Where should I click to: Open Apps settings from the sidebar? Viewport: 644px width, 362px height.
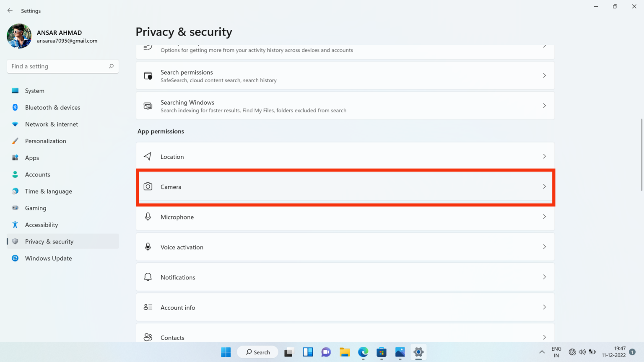[x=32, y=158]
